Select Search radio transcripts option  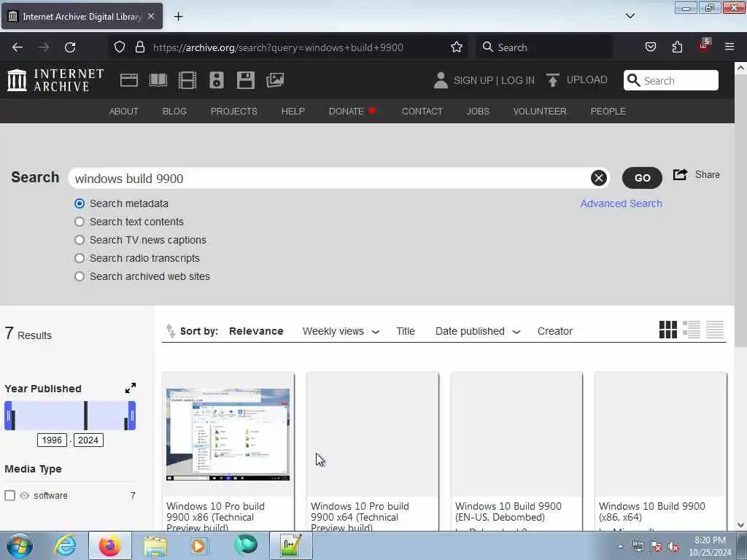click(x=80, y=258)
